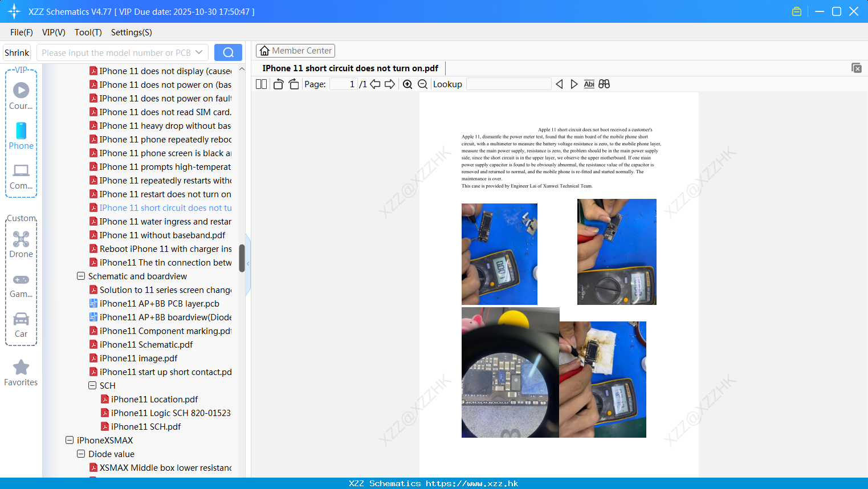868x489 pixels.
Task: Zoom in on the PDF
Action: click(407, 84)
